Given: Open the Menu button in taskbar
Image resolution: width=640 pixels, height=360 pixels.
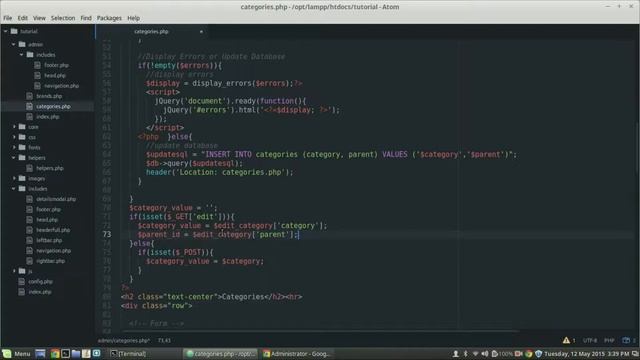Looking at the screenshot, I should (x=17, y=353).
